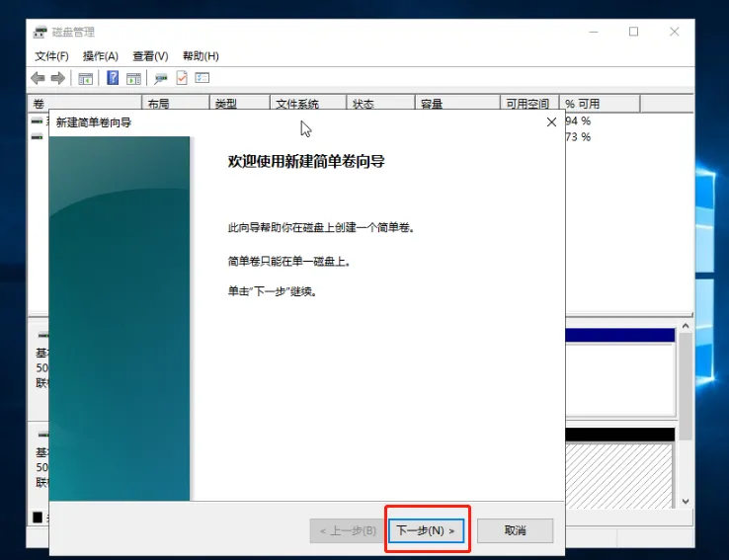
Task: Click the blue help question mark icon
Action: [113, 78]
